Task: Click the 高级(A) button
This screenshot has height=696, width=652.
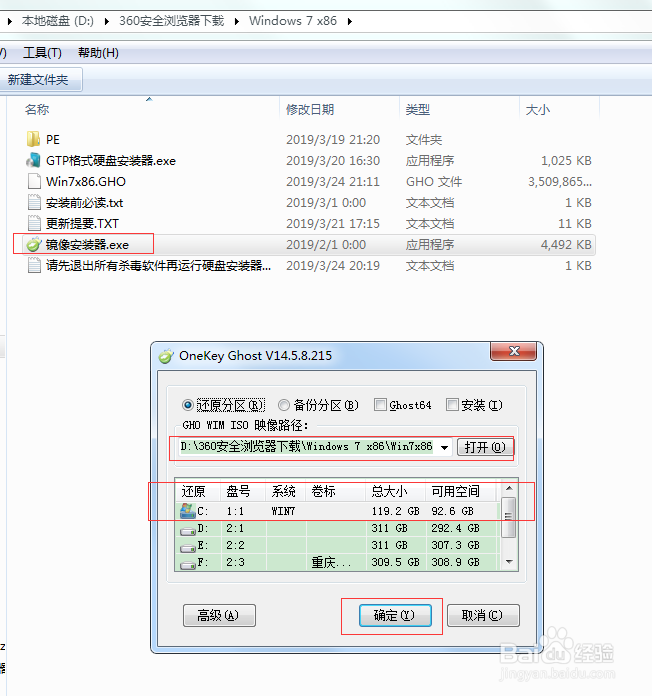Action: pyautogui.click(x=219, y=615)
